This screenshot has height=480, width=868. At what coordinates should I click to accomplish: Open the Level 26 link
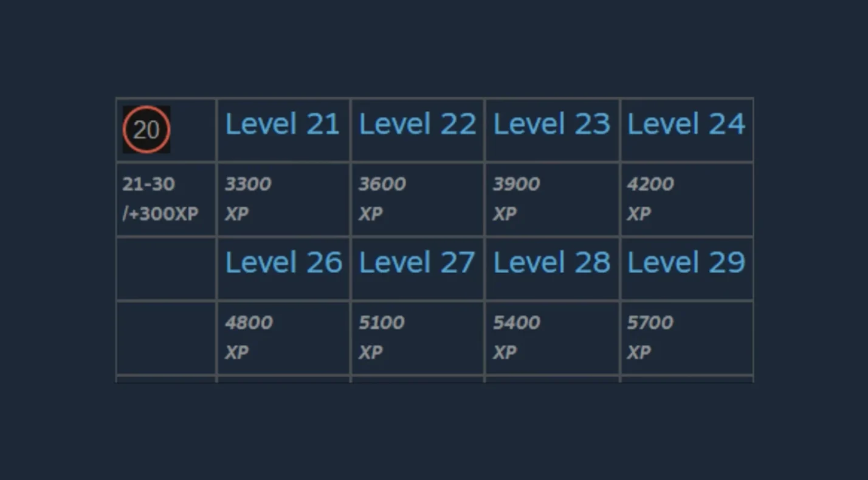coord(283,263)
